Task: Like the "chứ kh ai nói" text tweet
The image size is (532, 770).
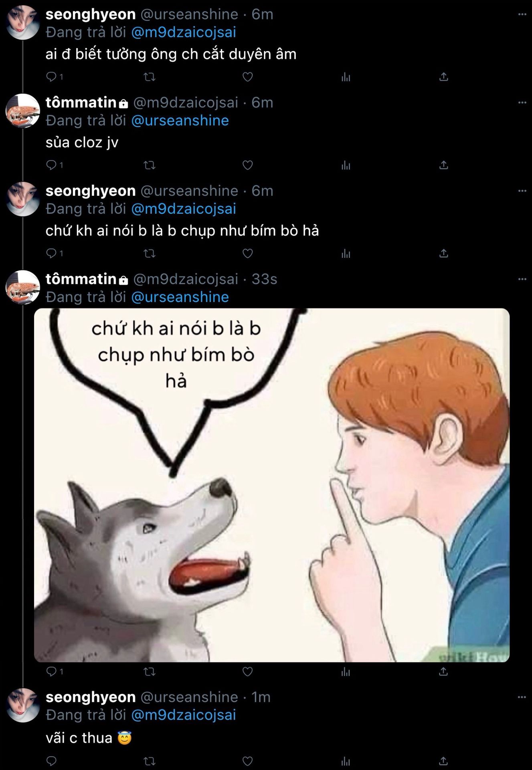Action: pos(248,253)
